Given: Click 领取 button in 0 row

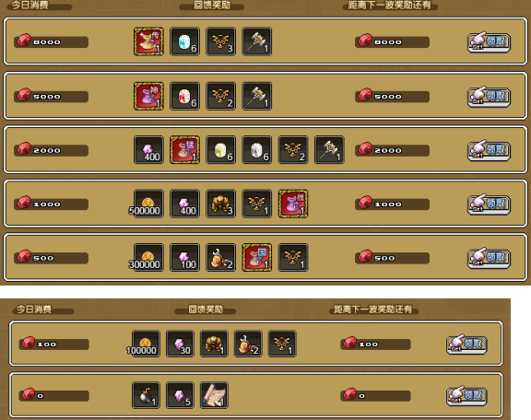Looking at the screenshot, I should pos(466,396).
